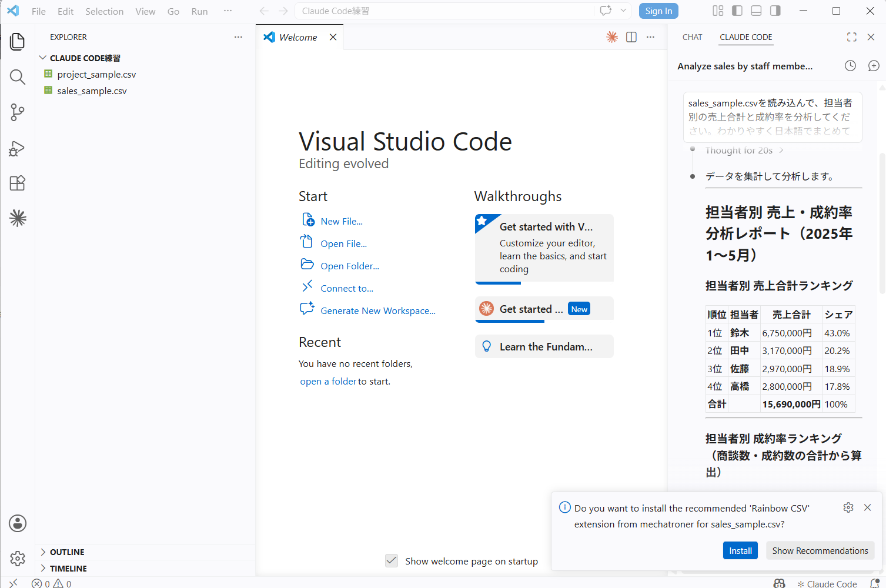Switch to the CHAT tab
This screenshot has width=886, height=588.
693,37
